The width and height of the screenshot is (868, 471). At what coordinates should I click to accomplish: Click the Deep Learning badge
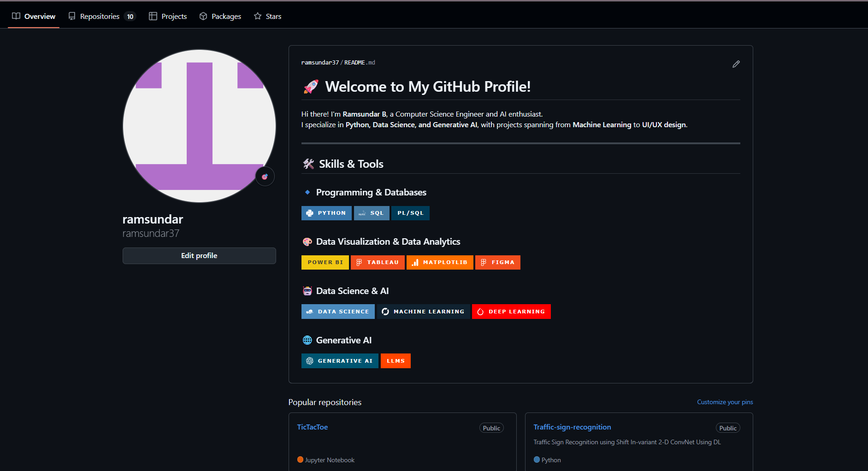click(511, 312)
